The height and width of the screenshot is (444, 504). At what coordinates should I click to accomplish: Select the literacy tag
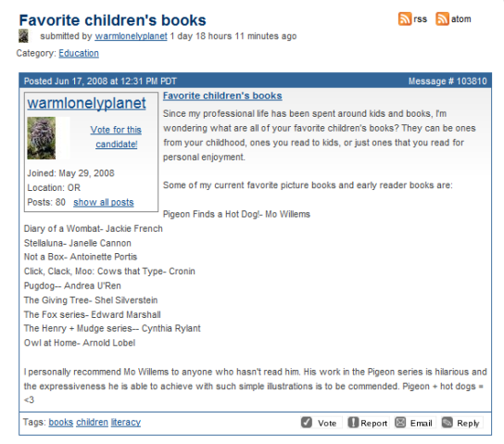(126, 422)
